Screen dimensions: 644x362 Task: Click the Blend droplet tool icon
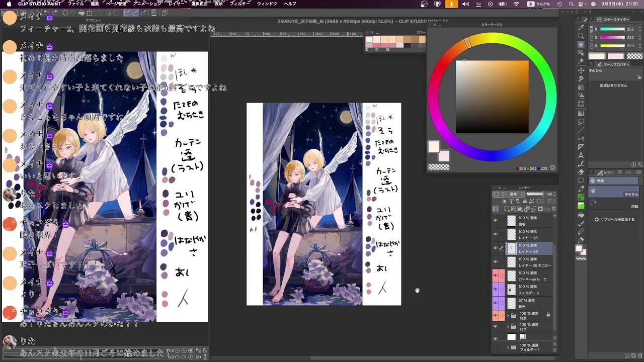coord(581,87)
